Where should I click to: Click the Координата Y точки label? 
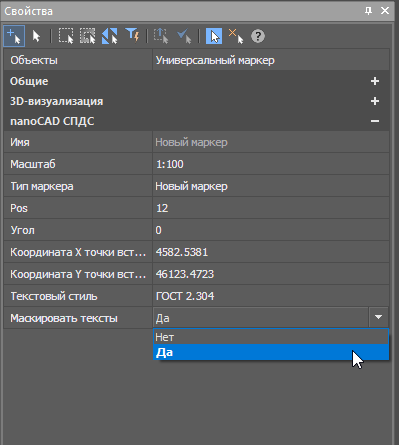pyautogui.click(x=78, y=274)
